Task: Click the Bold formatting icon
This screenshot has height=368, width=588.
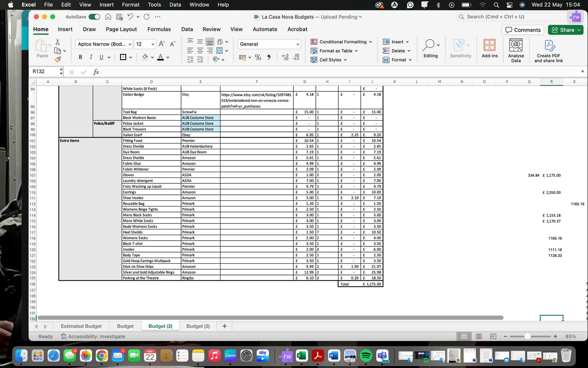Action: click(x=80, y=57)
